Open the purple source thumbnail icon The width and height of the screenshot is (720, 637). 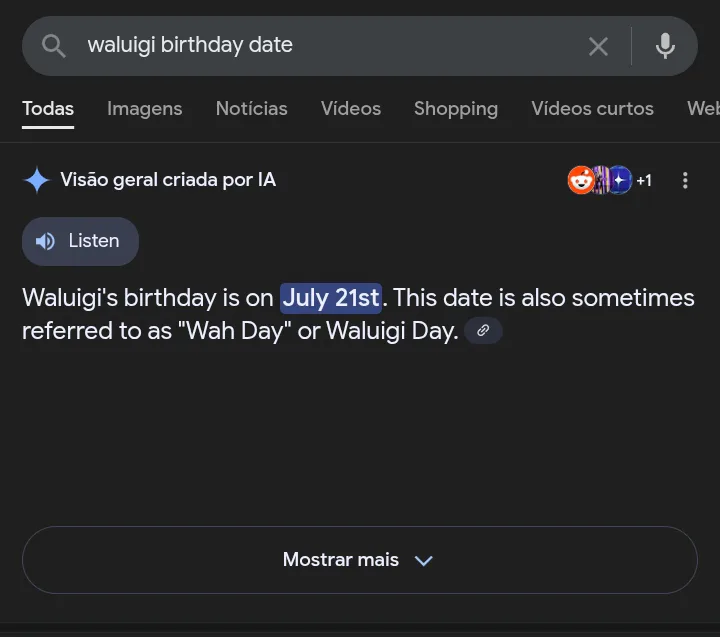(601, 180)
